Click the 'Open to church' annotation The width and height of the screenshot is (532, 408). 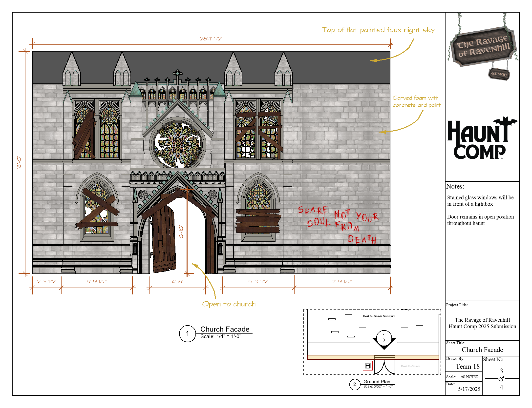229,304
